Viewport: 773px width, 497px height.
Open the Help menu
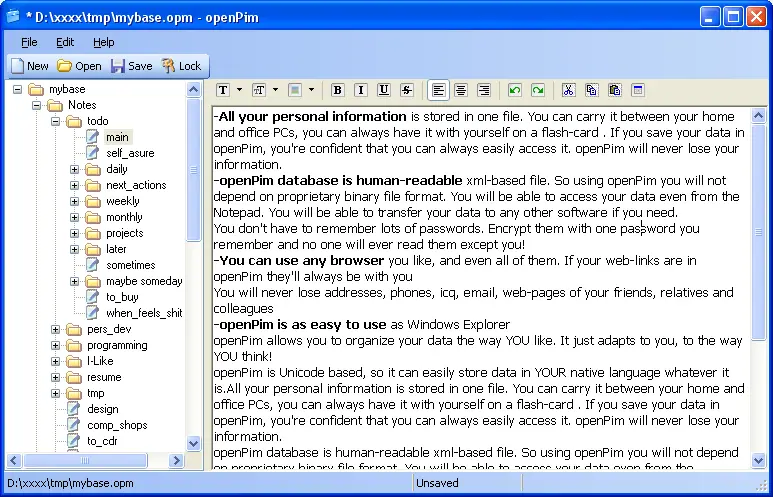(104, 42)
